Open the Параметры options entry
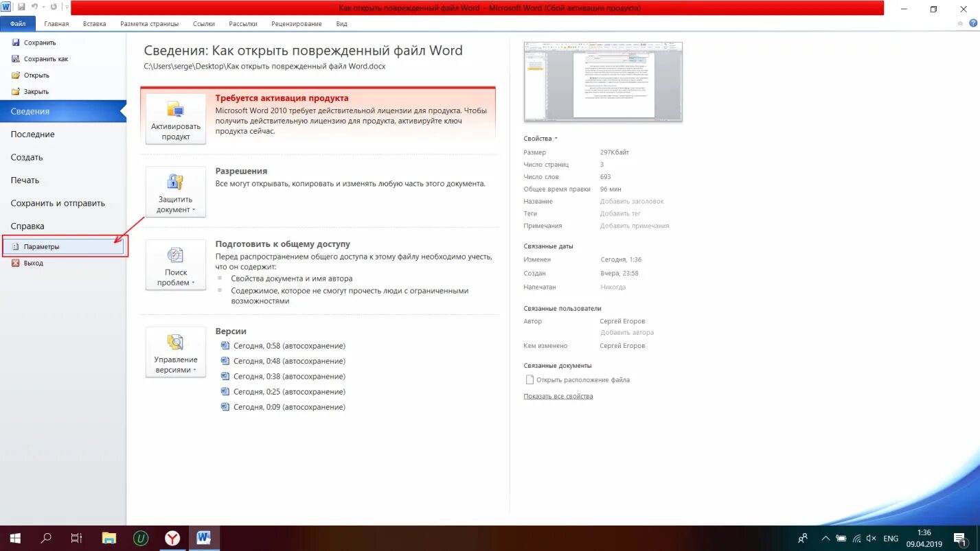 coord(63,246)
